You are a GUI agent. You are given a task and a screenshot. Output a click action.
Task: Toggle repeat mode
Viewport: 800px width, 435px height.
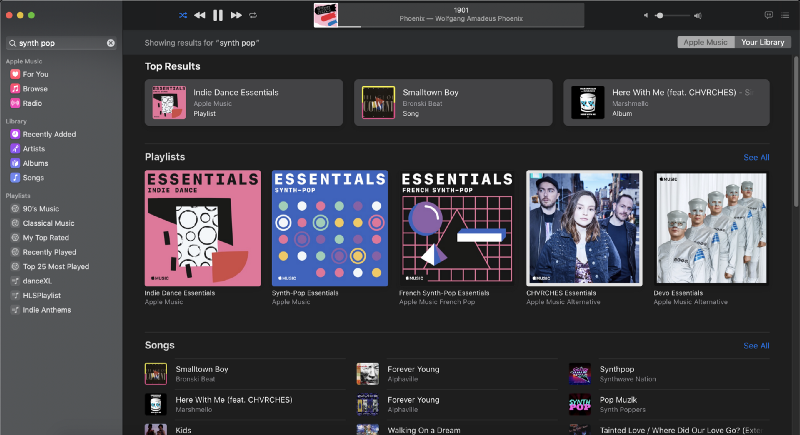(x=253, y=16)
